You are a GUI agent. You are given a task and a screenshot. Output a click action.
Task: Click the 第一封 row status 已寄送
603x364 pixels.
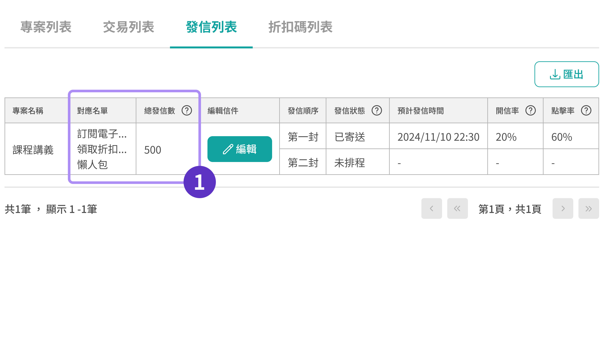349,137
